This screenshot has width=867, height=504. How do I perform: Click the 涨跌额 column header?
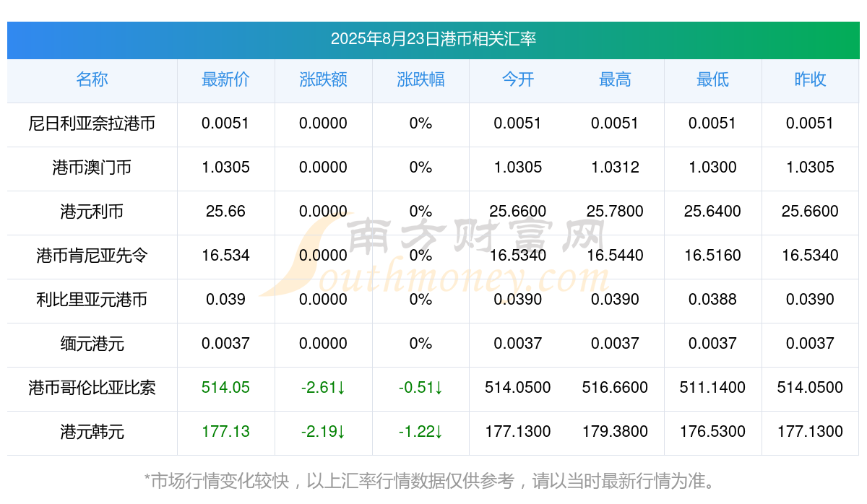pos(323,79)
